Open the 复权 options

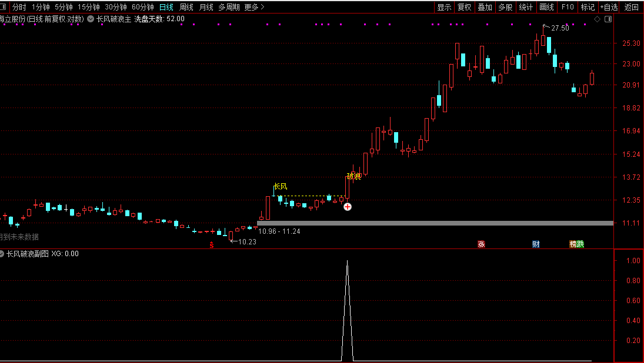point(465,7)
